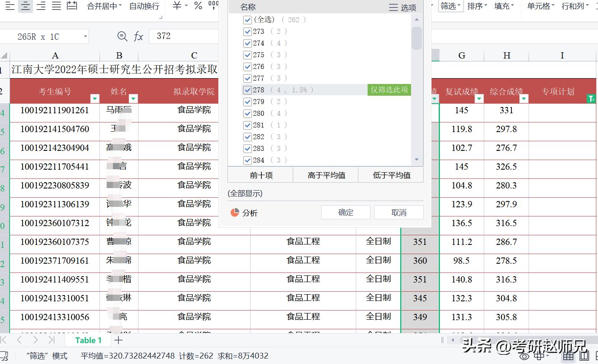
Task: Uncheck the 278 filter value checkbox
Action: 247,89
